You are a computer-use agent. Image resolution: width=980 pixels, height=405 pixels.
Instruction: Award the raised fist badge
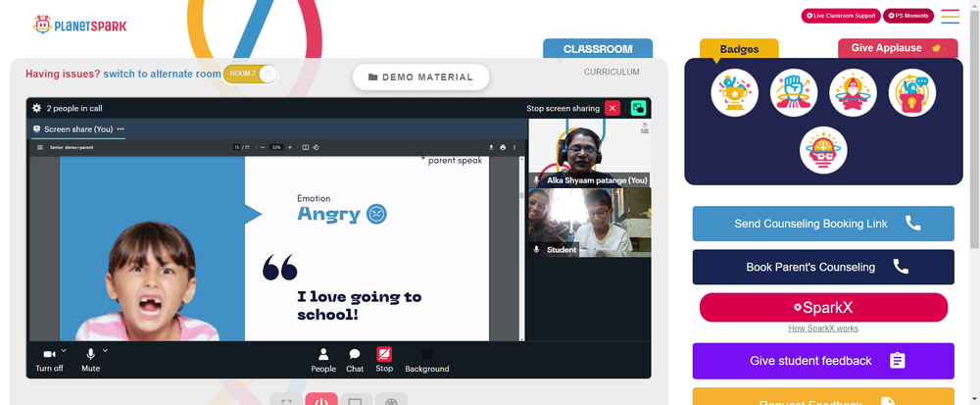tap(794, 92)
